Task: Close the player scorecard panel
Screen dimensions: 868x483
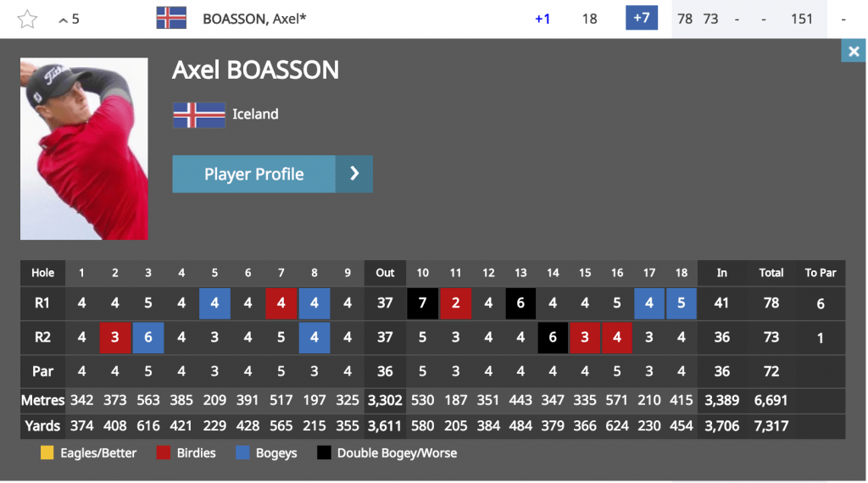Action: point(854,52)
